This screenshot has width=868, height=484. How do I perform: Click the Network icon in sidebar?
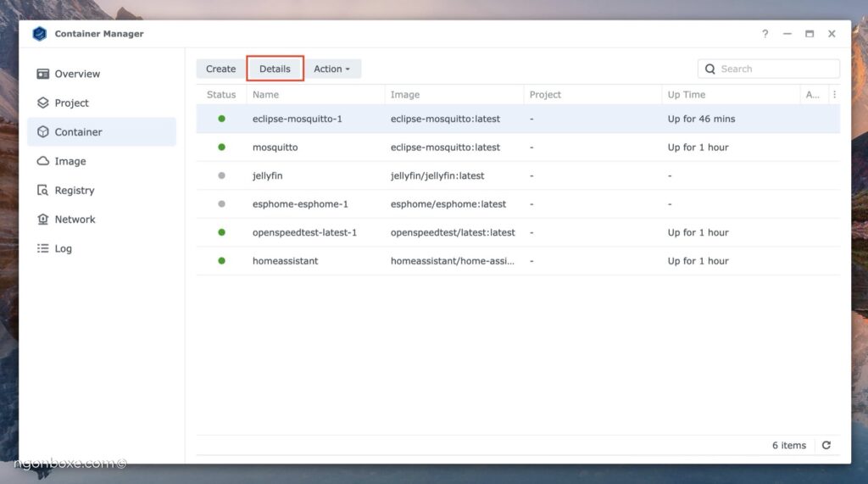42,220
